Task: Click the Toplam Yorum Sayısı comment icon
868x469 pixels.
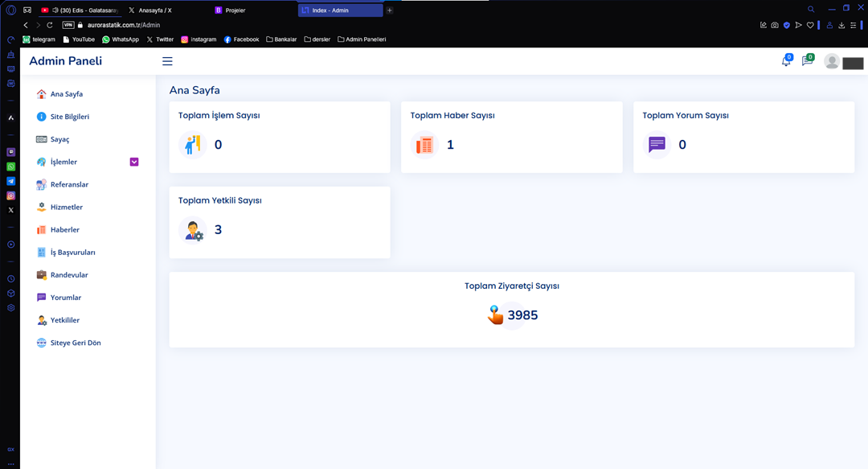Action: tap(657, 145)
